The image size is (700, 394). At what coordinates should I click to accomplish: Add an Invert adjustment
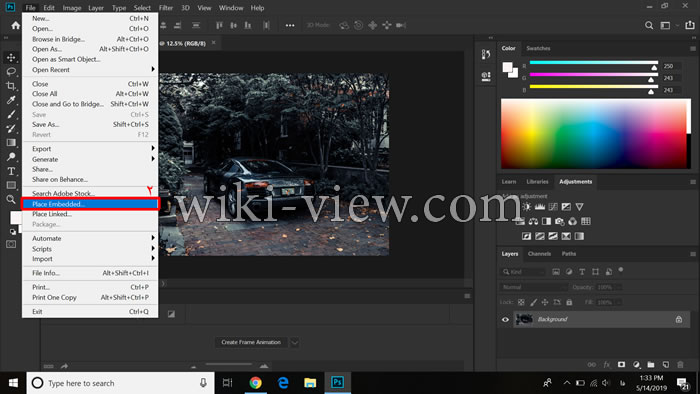click(527, 236)
